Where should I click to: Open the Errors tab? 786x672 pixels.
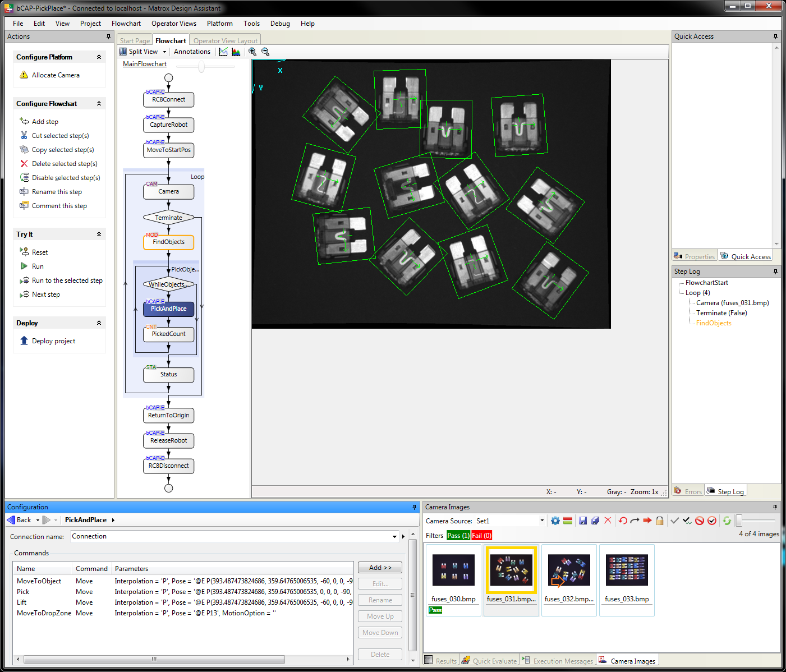[x=688, y=491]
